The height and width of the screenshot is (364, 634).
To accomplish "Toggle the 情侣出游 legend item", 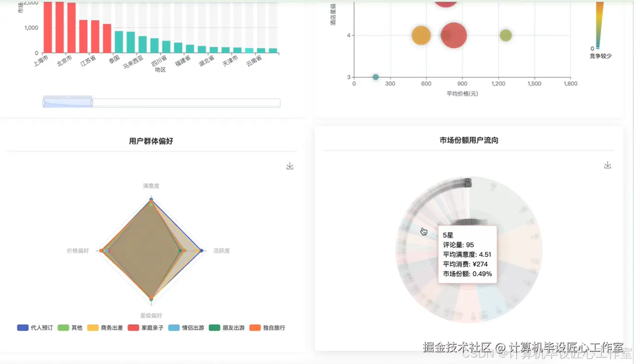I will coord(186,327).
